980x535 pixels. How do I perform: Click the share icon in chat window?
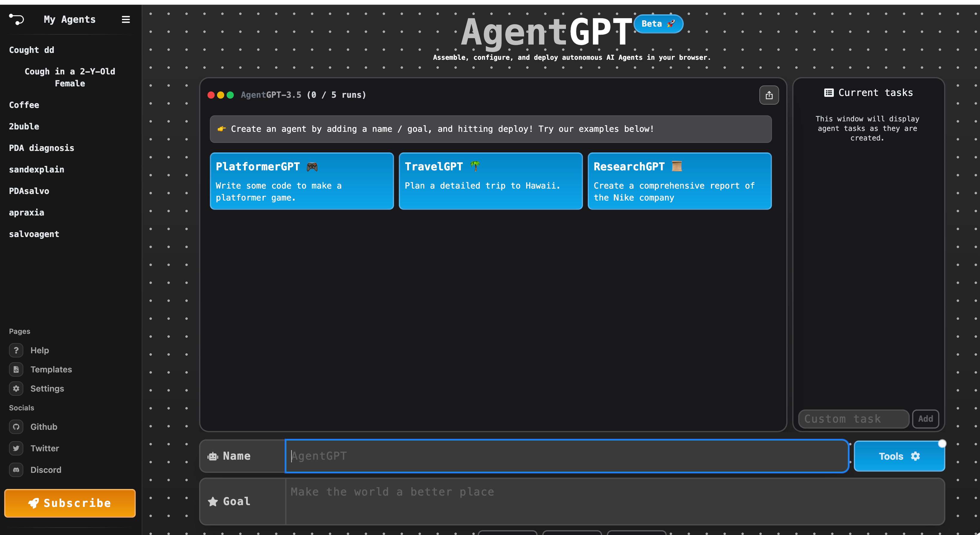(769, 95)
